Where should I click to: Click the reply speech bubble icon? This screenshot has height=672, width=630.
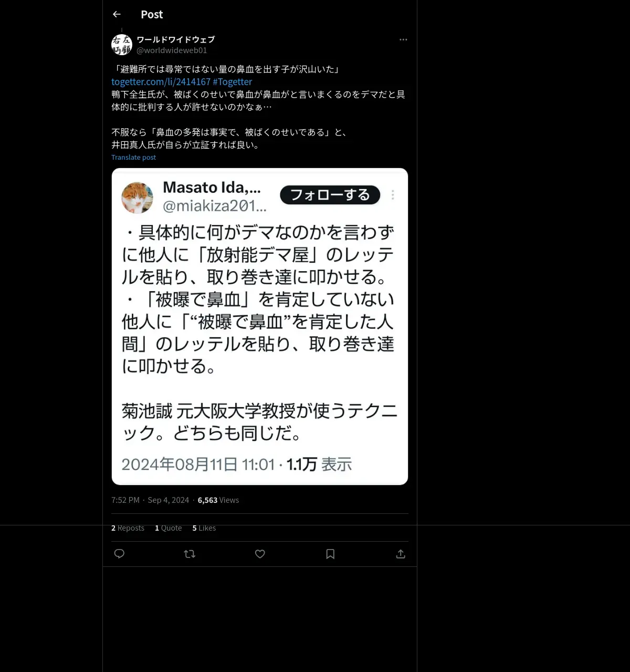(119, 554)
